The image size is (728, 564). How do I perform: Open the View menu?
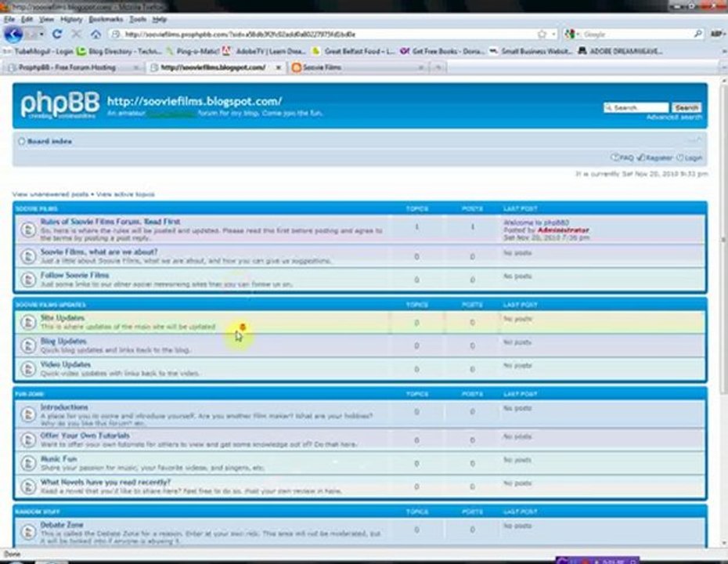point(46,19)
